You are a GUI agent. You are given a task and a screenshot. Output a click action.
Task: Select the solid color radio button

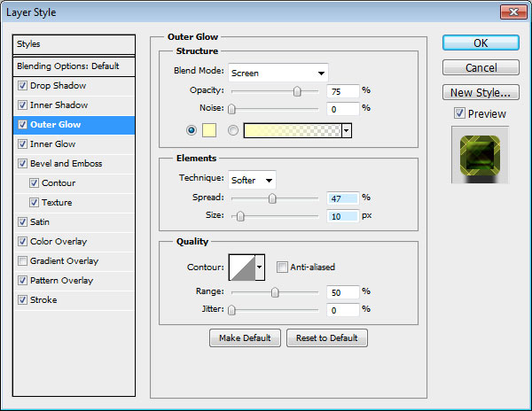(x=192, y=130)
